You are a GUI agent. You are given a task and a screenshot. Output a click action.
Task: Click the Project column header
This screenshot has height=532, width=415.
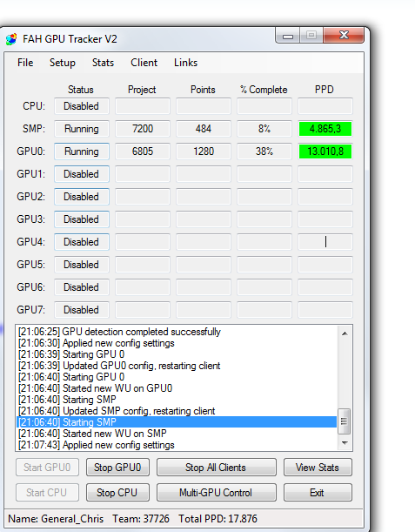pos(142,90)
